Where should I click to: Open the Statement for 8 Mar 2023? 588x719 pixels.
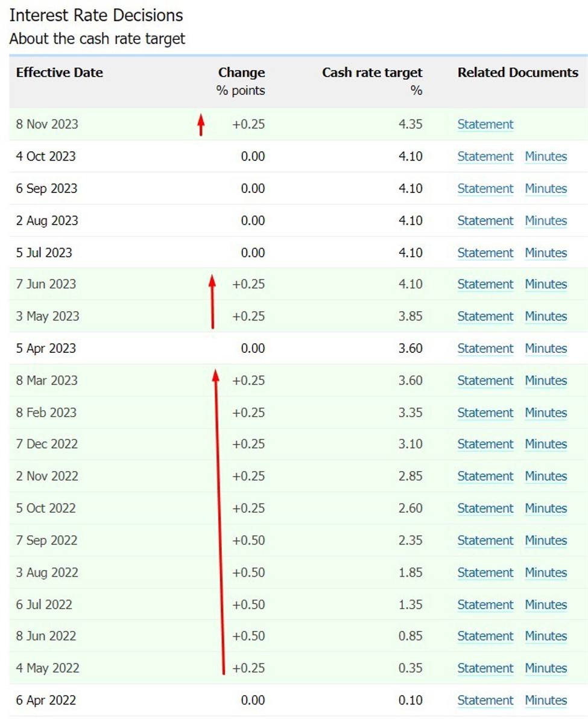(485, 381)
